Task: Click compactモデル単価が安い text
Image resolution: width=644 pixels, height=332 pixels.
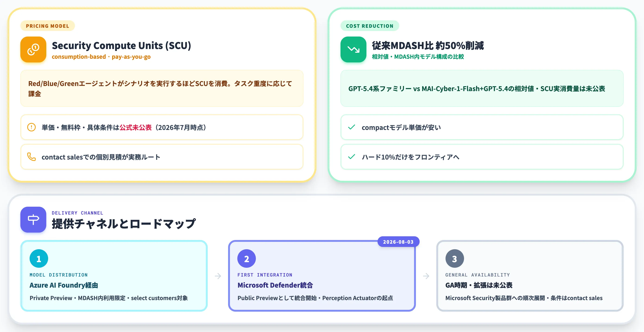Action: [x=401, y=127]
